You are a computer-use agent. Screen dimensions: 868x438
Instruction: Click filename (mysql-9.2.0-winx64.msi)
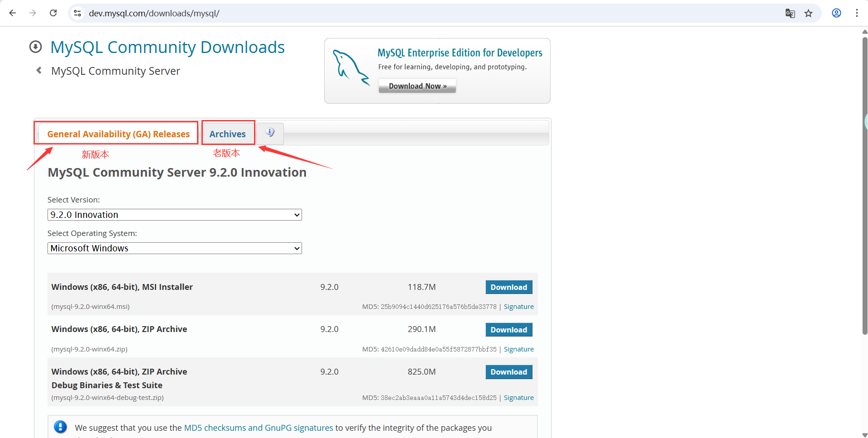coord(91,307)
